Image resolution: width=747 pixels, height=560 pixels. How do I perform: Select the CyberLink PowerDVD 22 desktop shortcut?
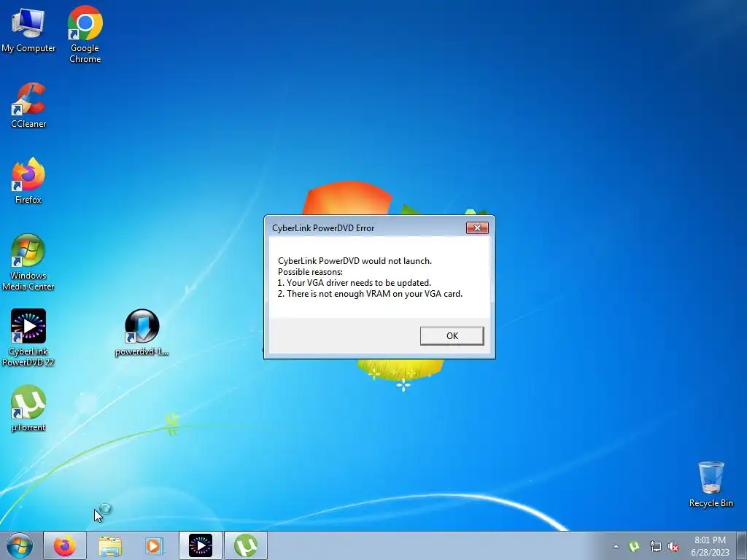tap(28, 338)
